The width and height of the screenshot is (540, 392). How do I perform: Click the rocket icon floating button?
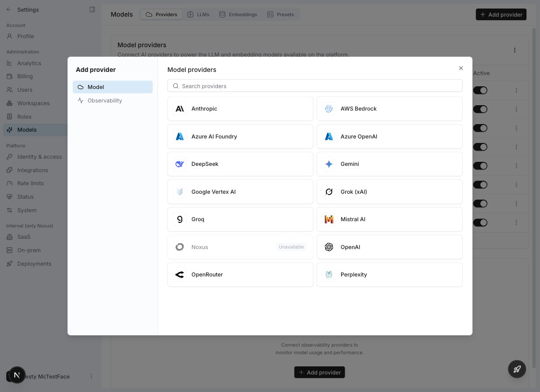click(x=517, y=369)
